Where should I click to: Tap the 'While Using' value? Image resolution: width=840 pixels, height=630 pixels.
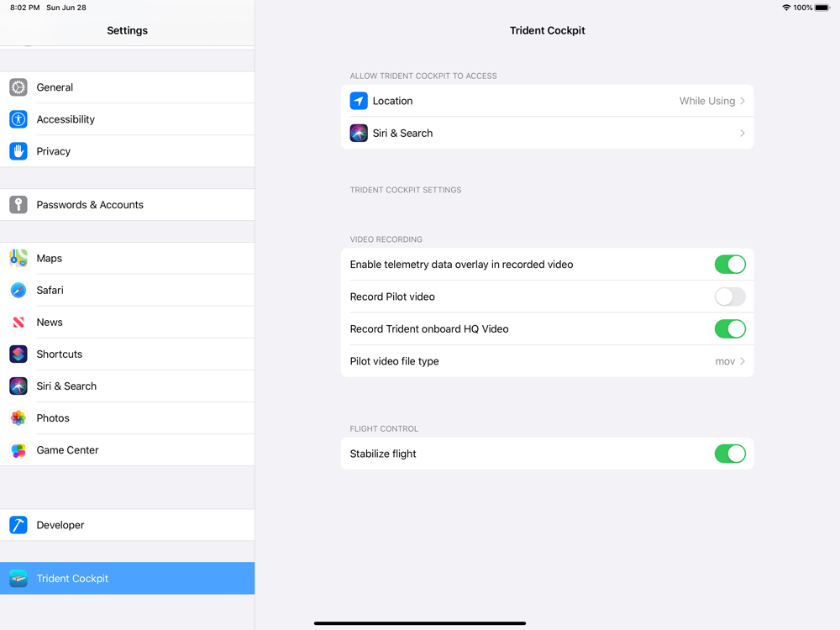[x=707, y=101]
